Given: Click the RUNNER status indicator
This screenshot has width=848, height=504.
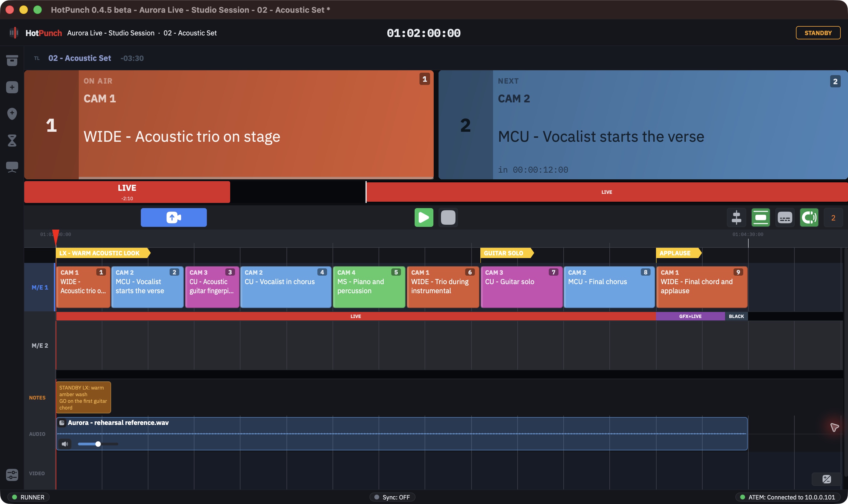Looking at the screenshot, I should click(28, 497).
